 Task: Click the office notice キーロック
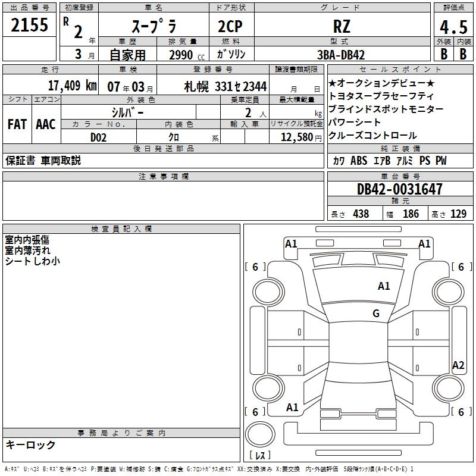30,444
